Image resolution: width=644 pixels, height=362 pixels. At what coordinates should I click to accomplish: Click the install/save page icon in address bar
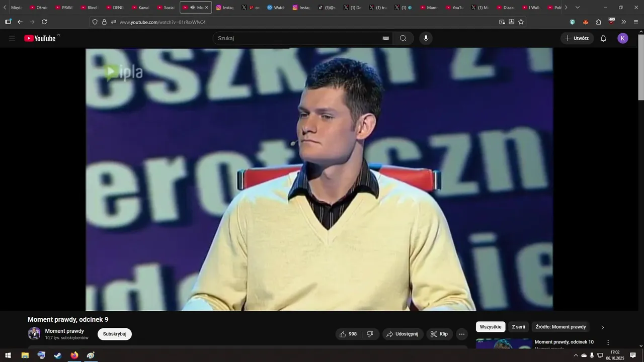click(x=511, y=22)
